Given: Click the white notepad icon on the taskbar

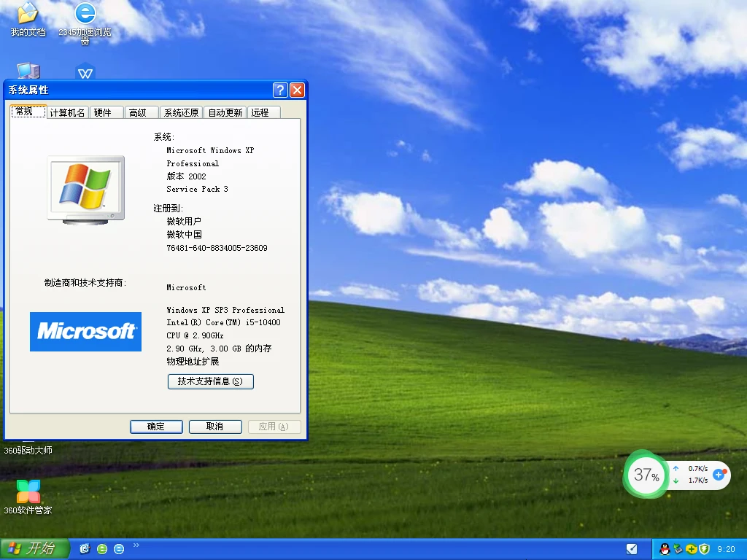Looking at the screenshot, I should [632, 549].
